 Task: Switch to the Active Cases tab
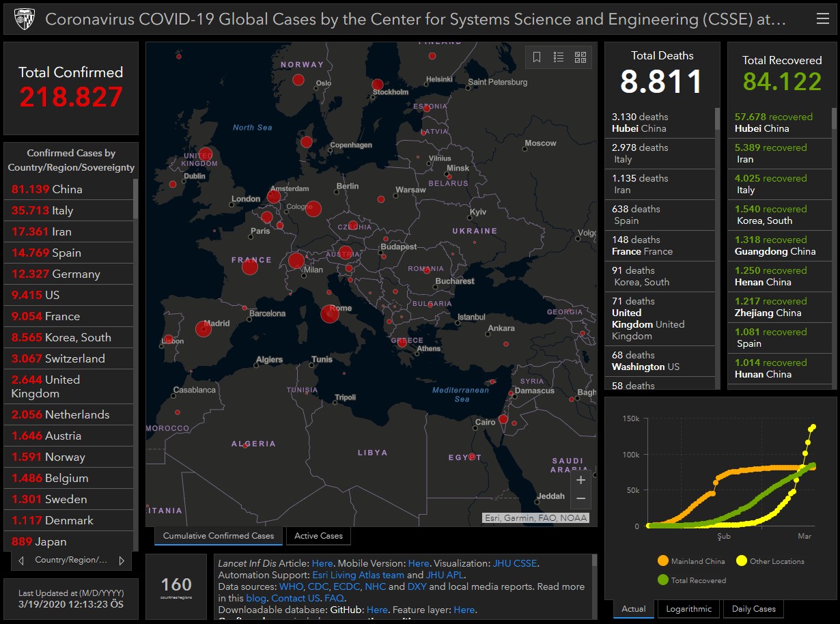(x=318, y=536)
